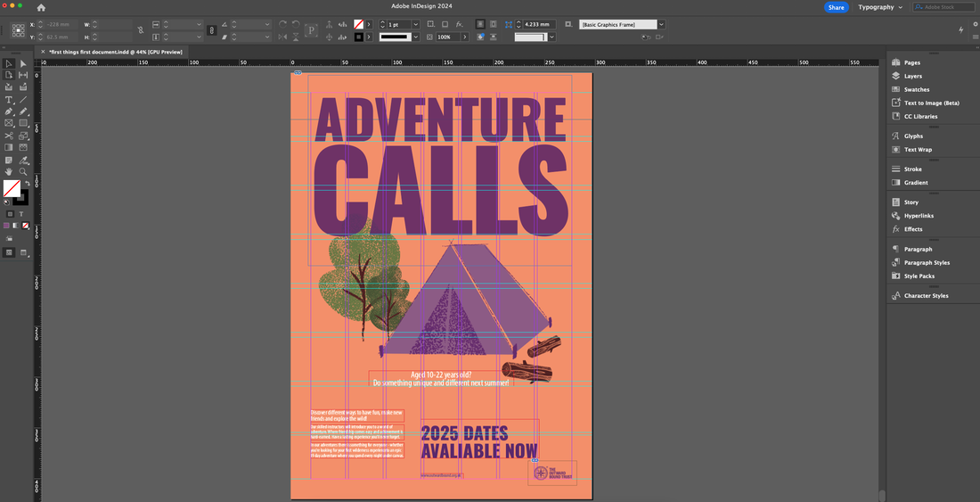Select the first things first document.indd tab
Screen dimensions: 980x502
[116, 52]
